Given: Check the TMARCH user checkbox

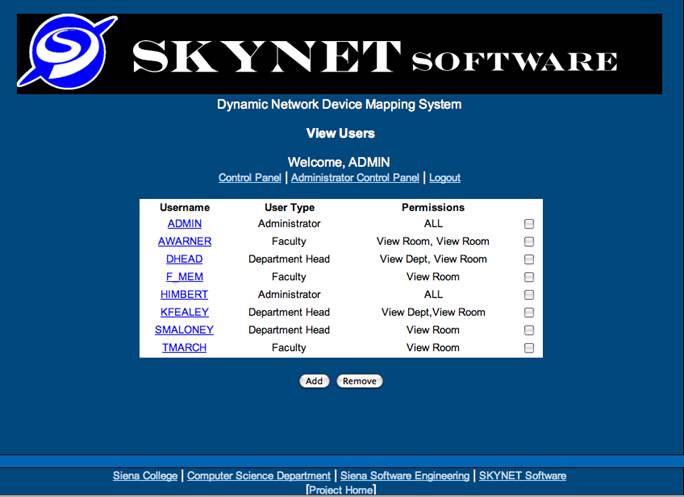Looking at the screenshot, I should click(x=529, y=348).
